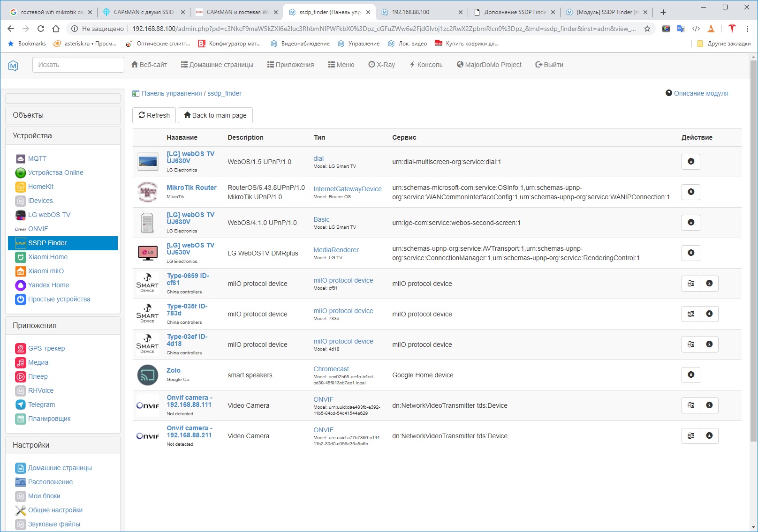This screenshot has width=758, height=532.
Task: Click the Telegram app icon in sidebar
Action: tap(21, 405)
